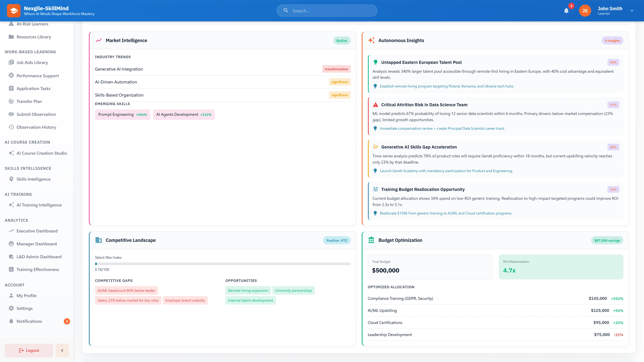The image size is (644, 362).
Task: Click the Skills Intelligence graduation icon
Action: click(11, 179)
